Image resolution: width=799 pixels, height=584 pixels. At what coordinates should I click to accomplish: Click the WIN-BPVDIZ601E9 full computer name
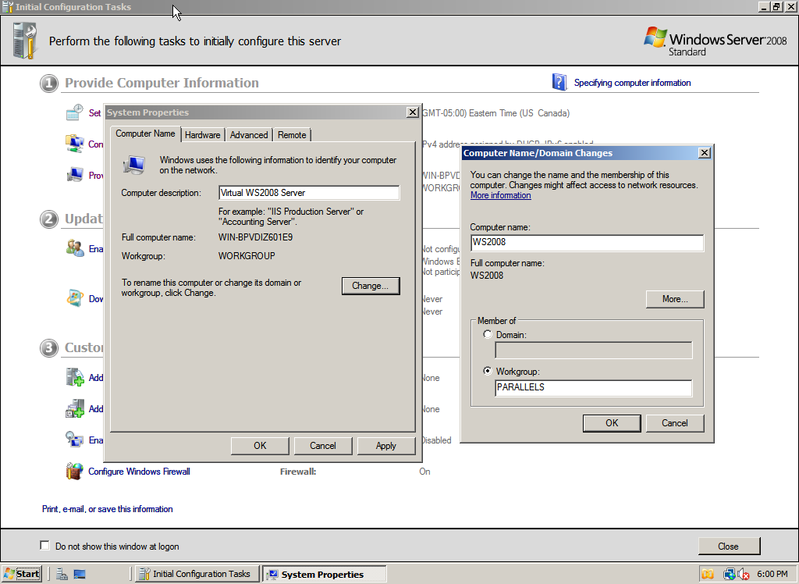point(255,237)
